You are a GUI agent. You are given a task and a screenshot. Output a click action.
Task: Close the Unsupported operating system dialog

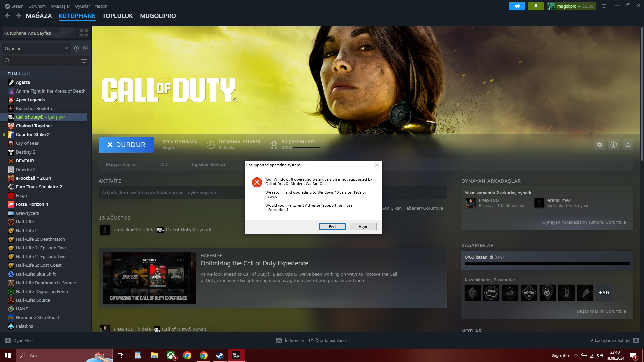[x=377, y=165]
